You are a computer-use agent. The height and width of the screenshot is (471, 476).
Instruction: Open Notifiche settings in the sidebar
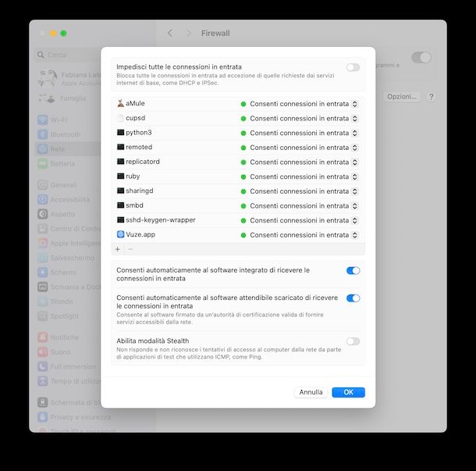pos(59,337)
